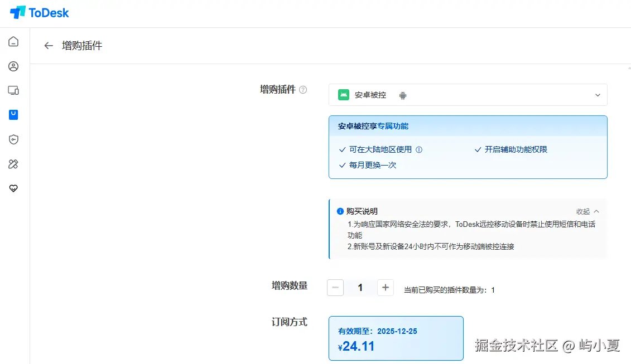The width and height of the screenshot is (631, 364).
Task: Click the ToDesk logo
Action: 40,12
